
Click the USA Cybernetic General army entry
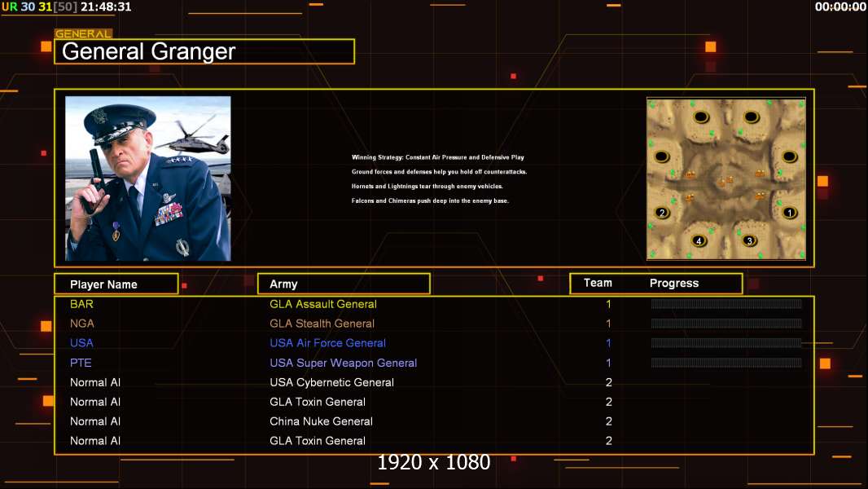331,382
